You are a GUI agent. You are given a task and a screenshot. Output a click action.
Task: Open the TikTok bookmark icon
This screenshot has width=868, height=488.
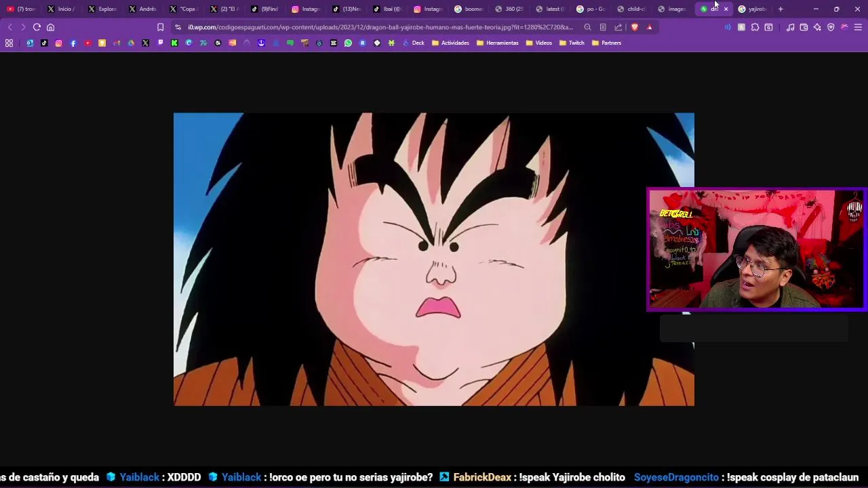click(44, 43)
